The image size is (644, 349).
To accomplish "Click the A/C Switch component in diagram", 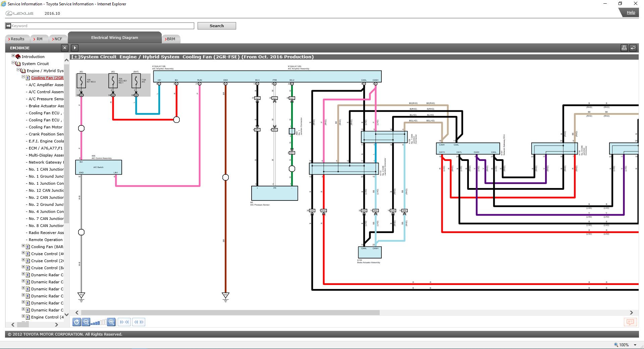I will tap(99, 167).
